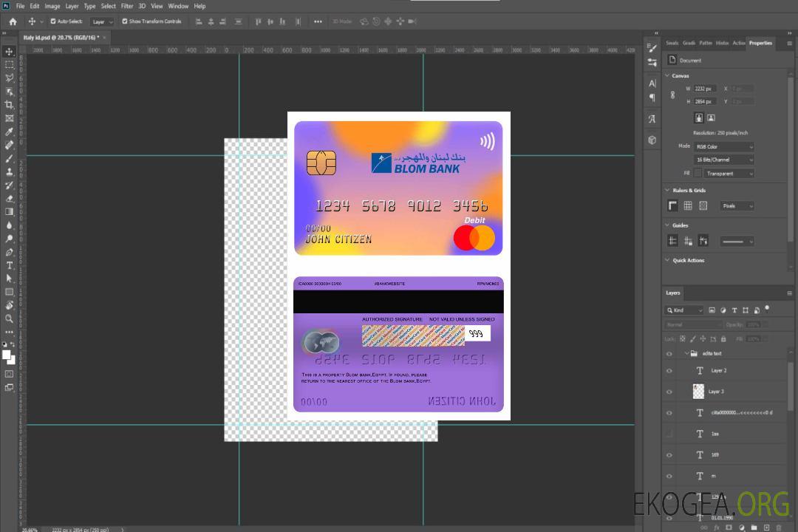Viewport: 798px width, 532px height.
Task: Select the Eyedropper tool
Action: [9, 132]
